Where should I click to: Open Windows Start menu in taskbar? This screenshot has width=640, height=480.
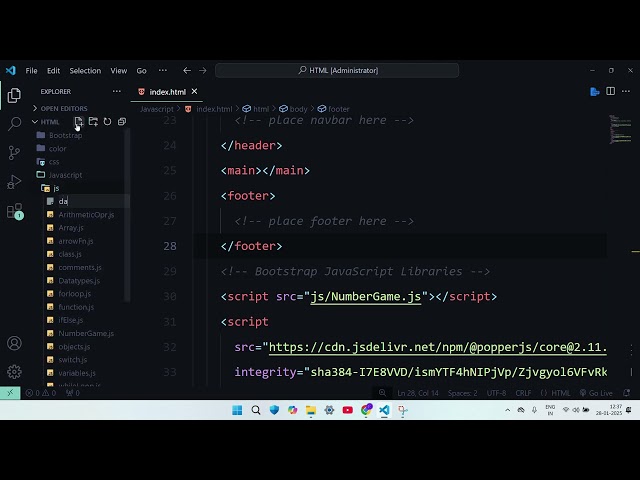coord(237,410)
